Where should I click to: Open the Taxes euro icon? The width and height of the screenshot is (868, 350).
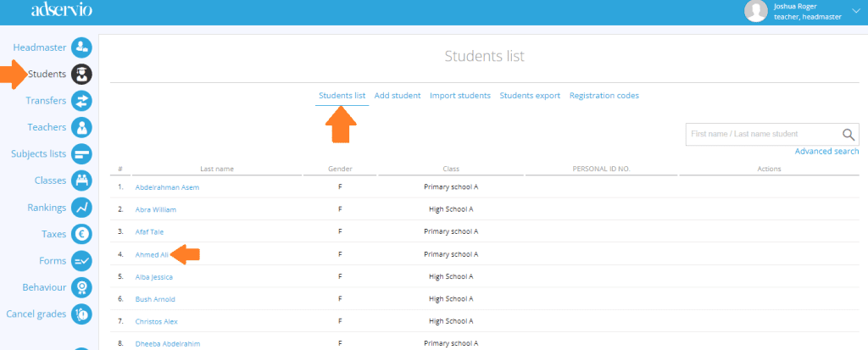click(81, 234)
